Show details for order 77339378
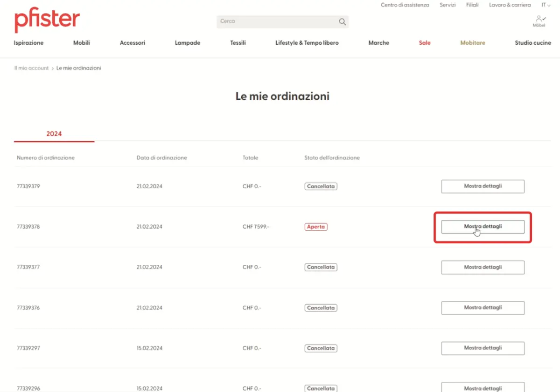This screenshot has height=392, width=560. 483,227
